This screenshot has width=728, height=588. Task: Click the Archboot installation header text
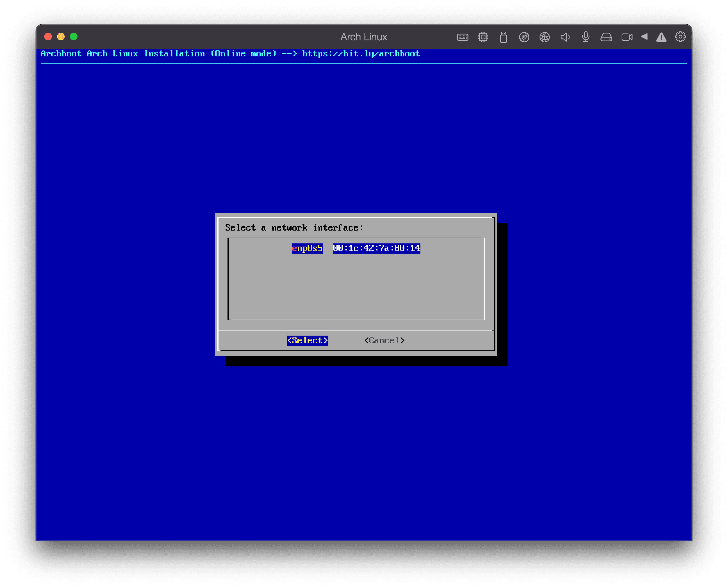230,53
